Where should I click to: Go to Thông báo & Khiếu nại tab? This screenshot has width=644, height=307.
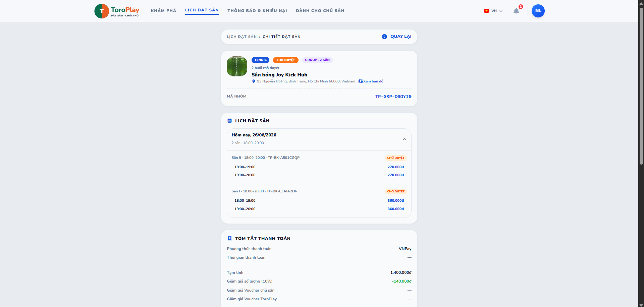[x=257, y=11]
